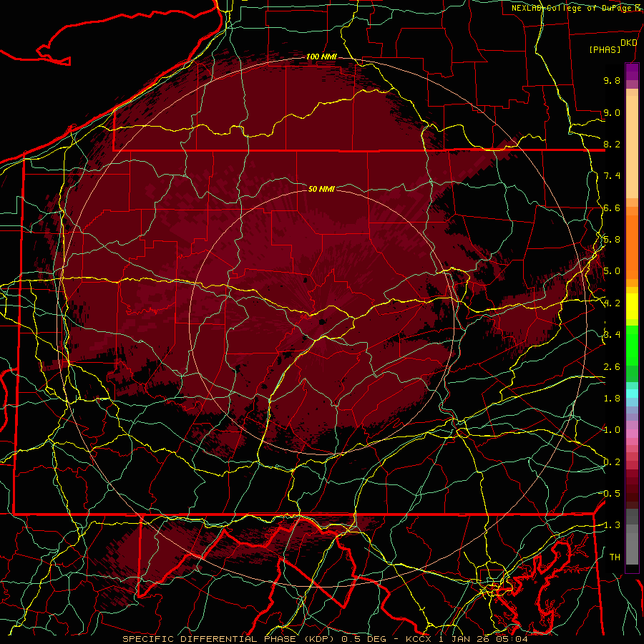The width and height of the screenshot is (644, 644).
Task: Click the 5.8 value on the scale
Action: click(612, 240)
